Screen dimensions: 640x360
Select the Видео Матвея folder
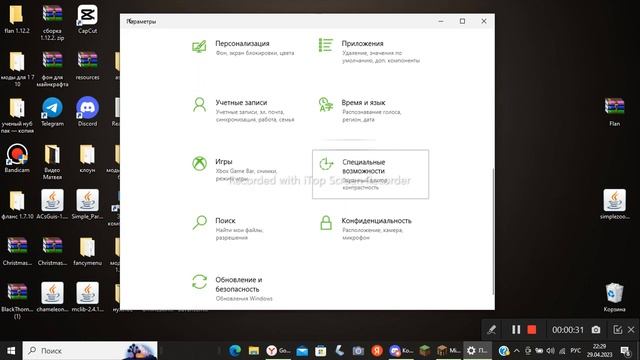(52, 162)
